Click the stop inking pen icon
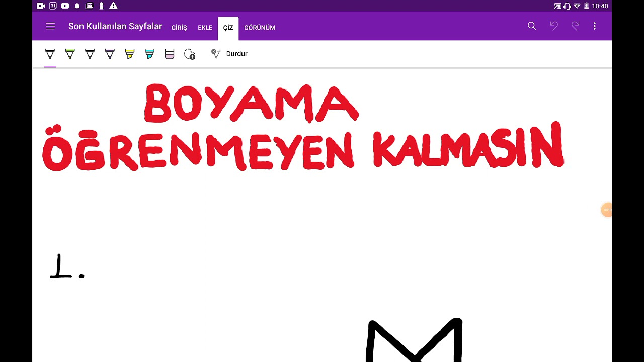644x362 pixels. (216, 53)
